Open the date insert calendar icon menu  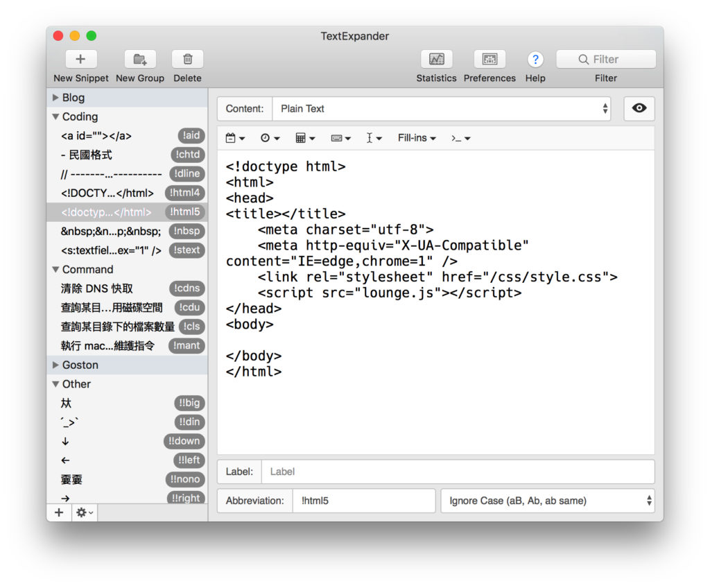[x=235, y=138]
